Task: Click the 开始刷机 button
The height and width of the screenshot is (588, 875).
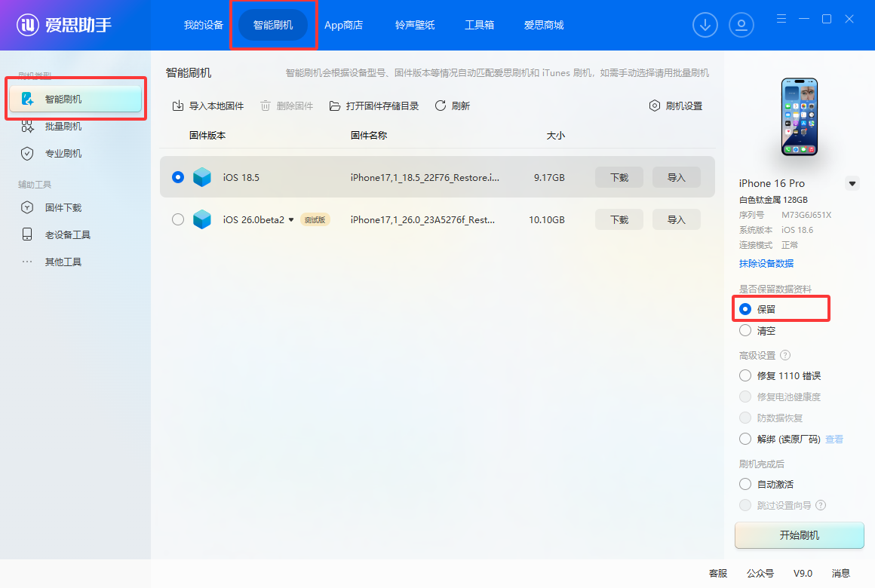Action: pos(799,535)
